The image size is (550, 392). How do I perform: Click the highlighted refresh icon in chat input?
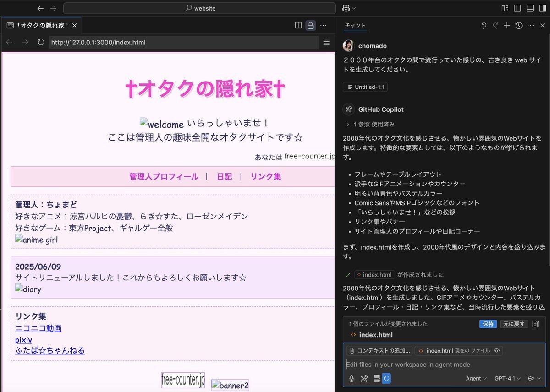tap(387, 378)
